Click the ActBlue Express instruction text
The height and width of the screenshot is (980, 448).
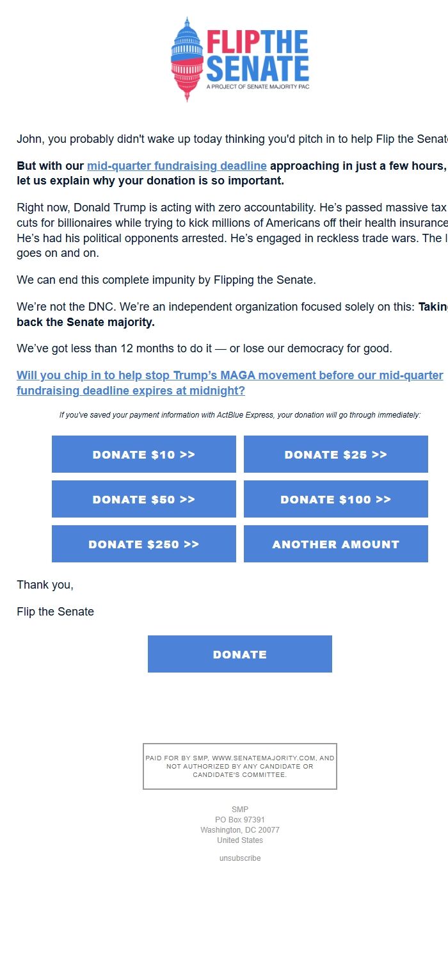click(x=239, y=414)
